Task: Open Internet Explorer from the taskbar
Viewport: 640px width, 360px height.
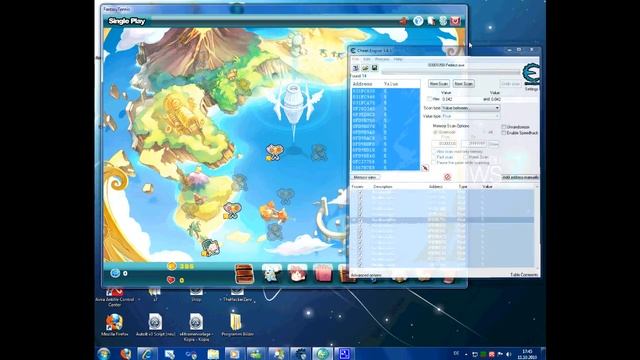Action: click(147, 353)
